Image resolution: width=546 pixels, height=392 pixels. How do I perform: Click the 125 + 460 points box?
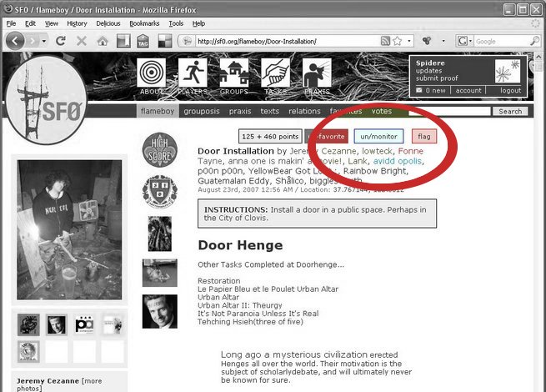point(270,136)
